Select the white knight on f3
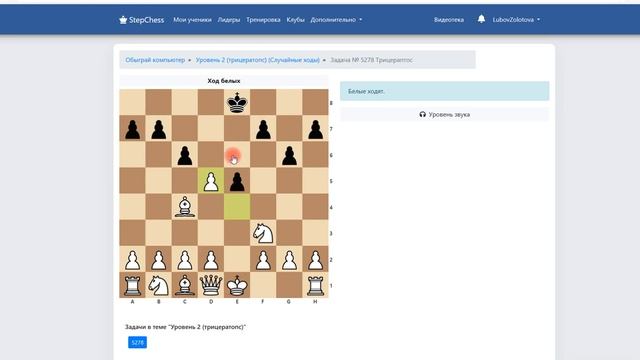This screenshot has width=640, height=360. coord(263,233)
